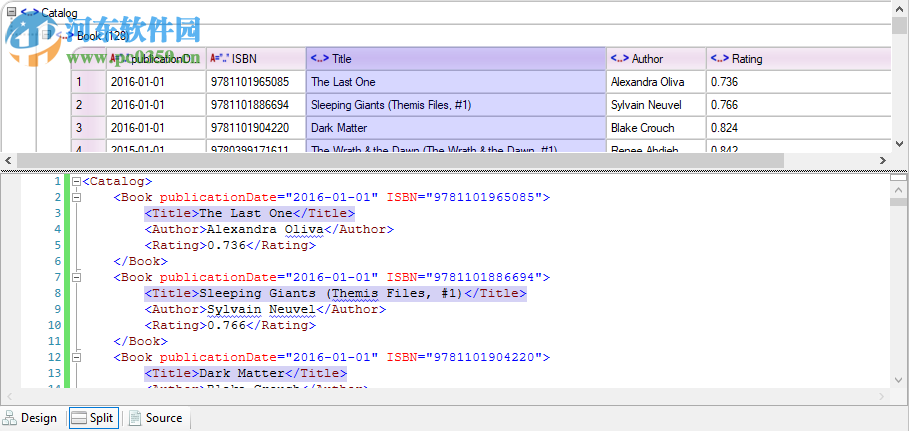Click the 'Dark Matter' title cell
The image size is (909, 431).
[x=456, y=128]
